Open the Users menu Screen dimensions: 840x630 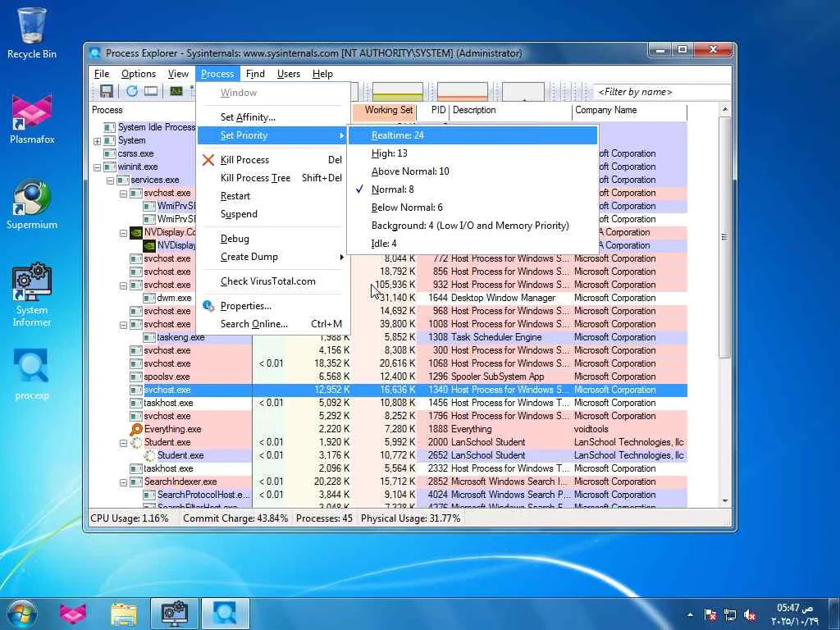tap(288, 74)
